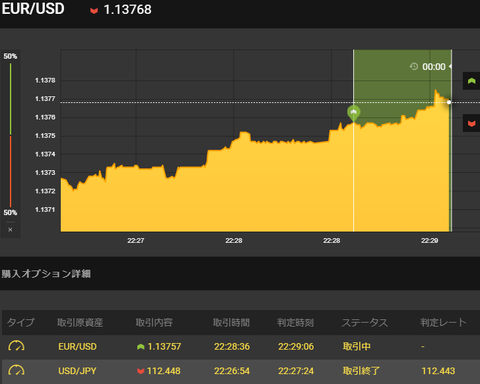Click the 取引終了 status cell
480x384 pixels.
361,371
